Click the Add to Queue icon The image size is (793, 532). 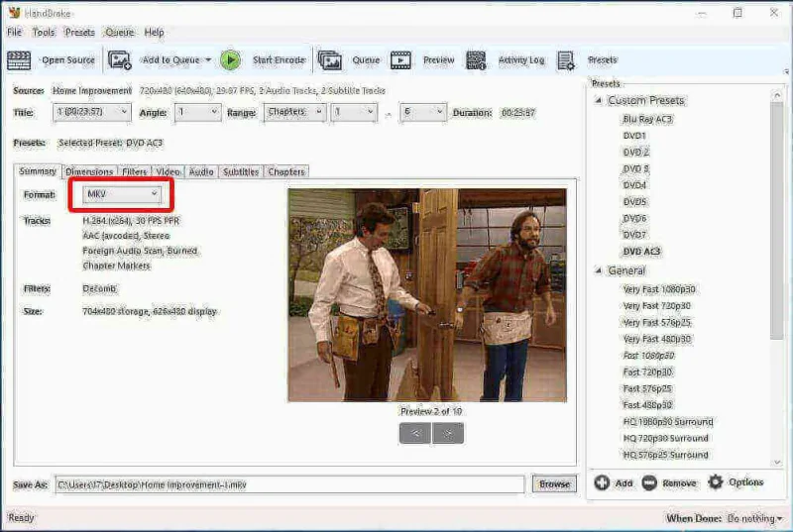point(120,60)
